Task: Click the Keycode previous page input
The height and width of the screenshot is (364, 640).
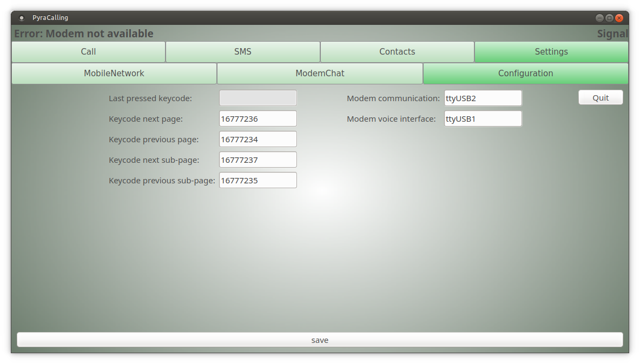Action: coord(258,140)
